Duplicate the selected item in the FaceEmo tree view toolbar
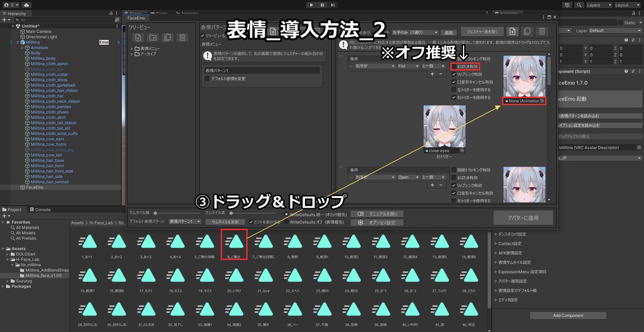The image size is (644, 332). [167, 37]
